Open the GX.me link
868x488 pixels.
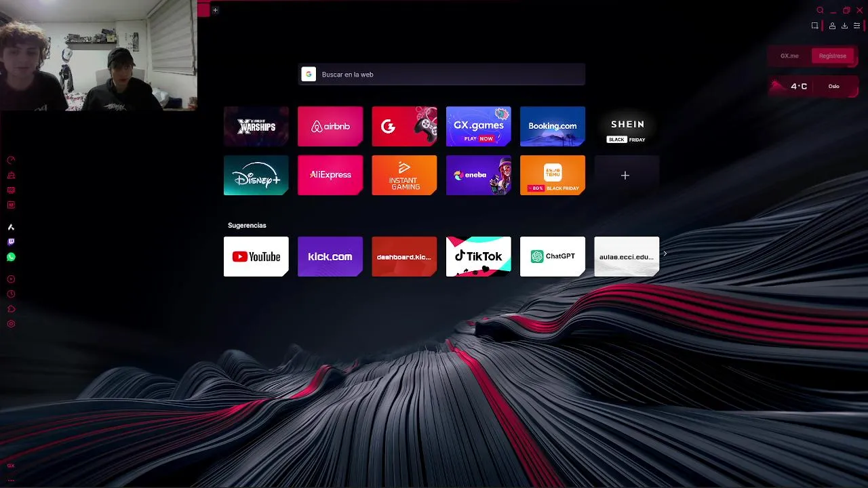pyautogui.click(x=789, y=56)
